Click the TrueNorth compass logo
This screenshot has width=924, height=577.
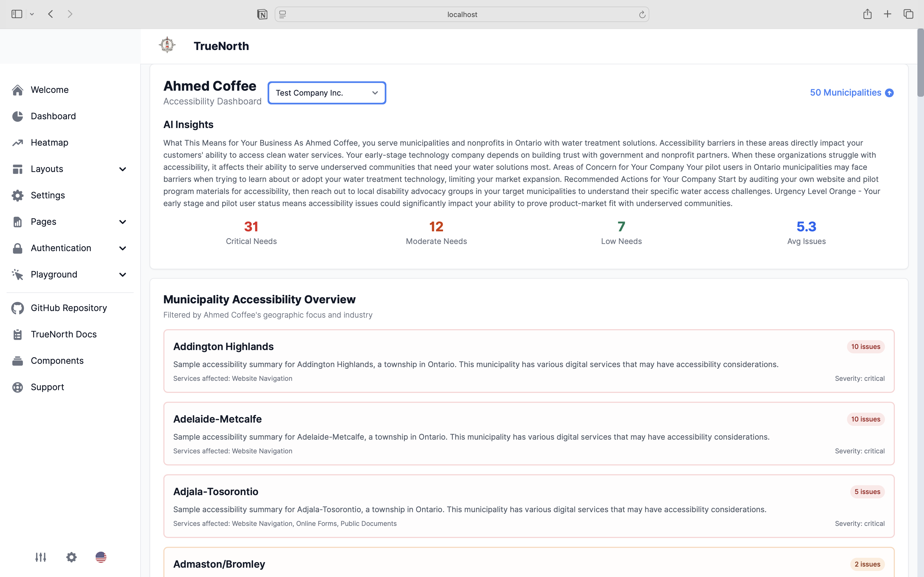167,45
